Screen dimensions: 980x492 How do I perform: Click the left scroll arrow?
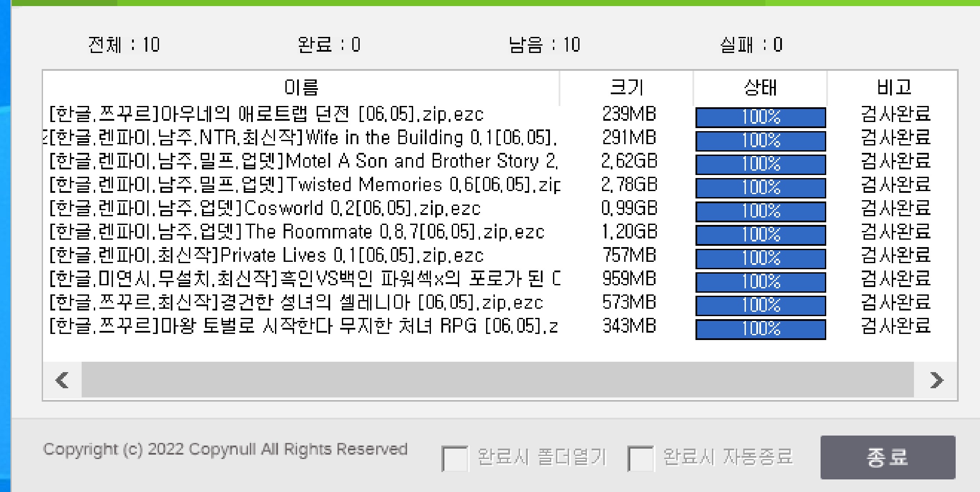click(61, 379)
